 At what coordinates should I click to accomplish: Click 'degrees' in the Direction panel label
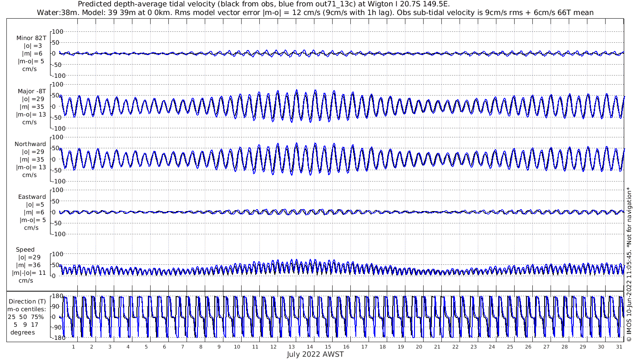coord(23,332)
